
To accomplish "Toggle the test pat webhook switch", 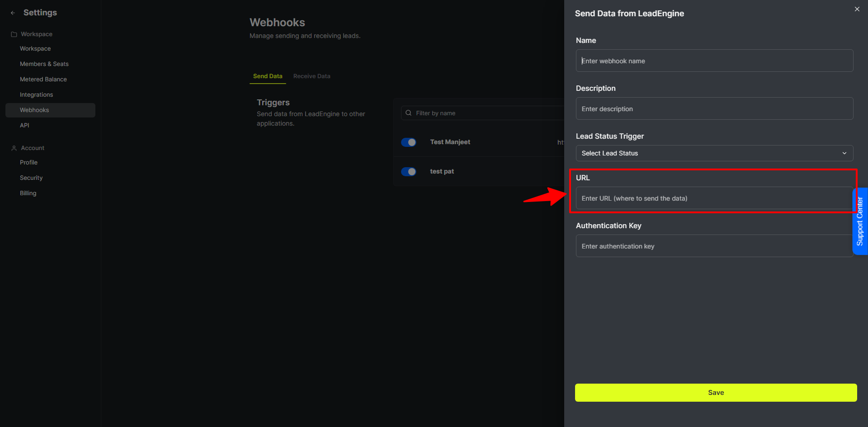I will point(409,172).
